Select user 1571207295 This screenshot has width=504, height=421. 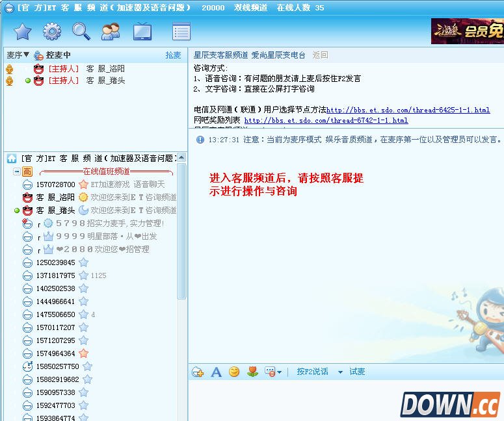point(55,340)
